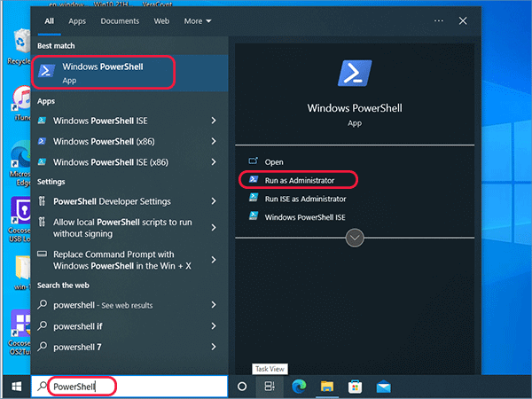Open the More filter dropdown
532x399 pixels.
198,21
